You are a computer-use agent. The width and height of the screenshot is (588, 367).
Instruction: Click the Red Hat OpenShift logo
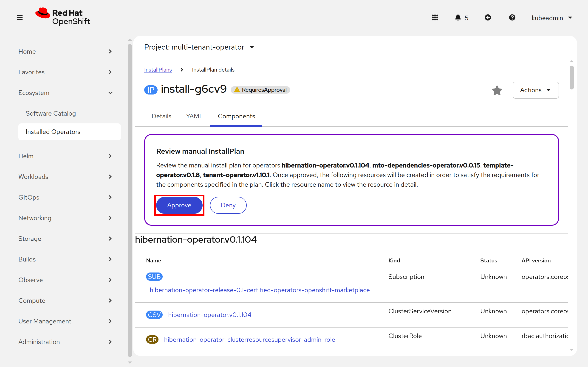click(63, 17)
